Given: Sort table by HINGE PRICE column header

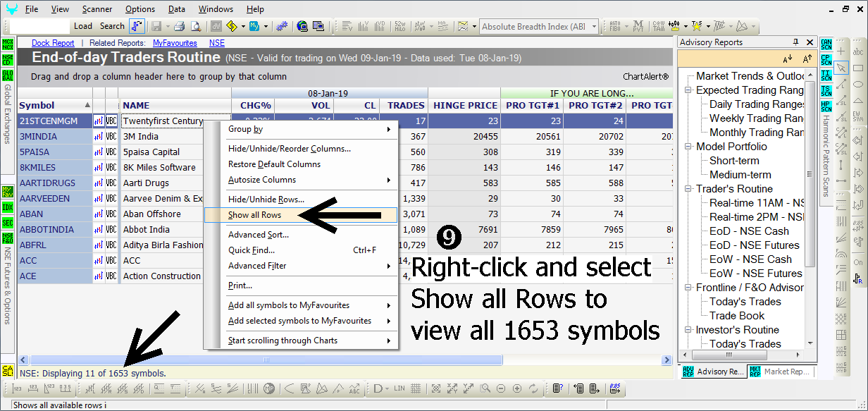Looking at the screenshot, I should click(464, 106).
